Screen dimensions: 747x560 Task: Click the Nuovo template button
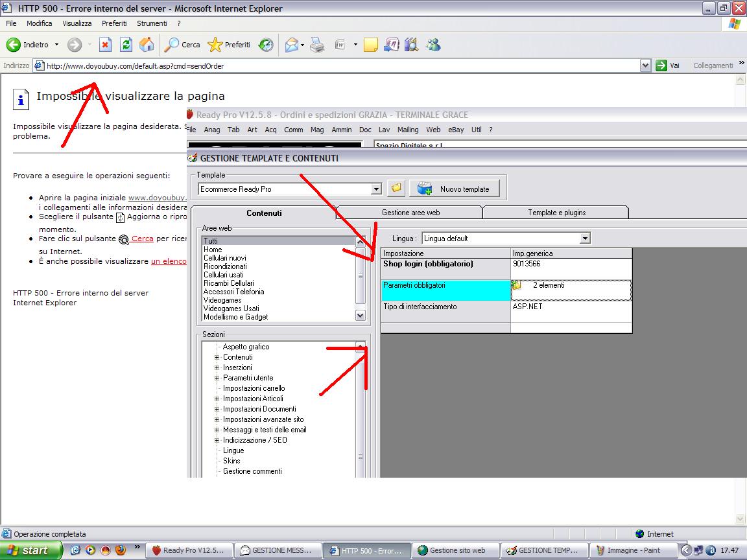[x=455, y=189]
